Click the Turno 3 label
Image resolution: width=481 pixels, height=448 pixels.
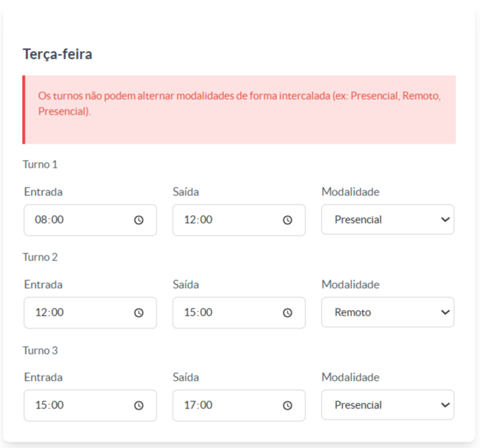pos(40,350)
